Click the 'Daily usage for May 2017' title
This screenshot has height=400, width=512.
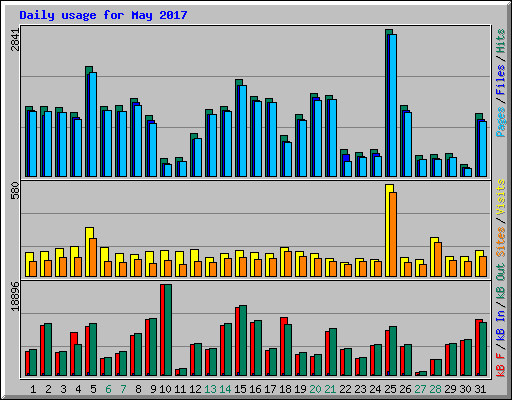(103, 15)
